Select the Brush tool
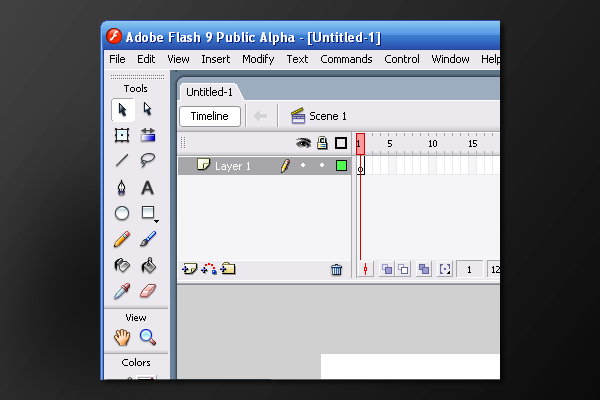This screenshot has height=400, width=600. 148,238
